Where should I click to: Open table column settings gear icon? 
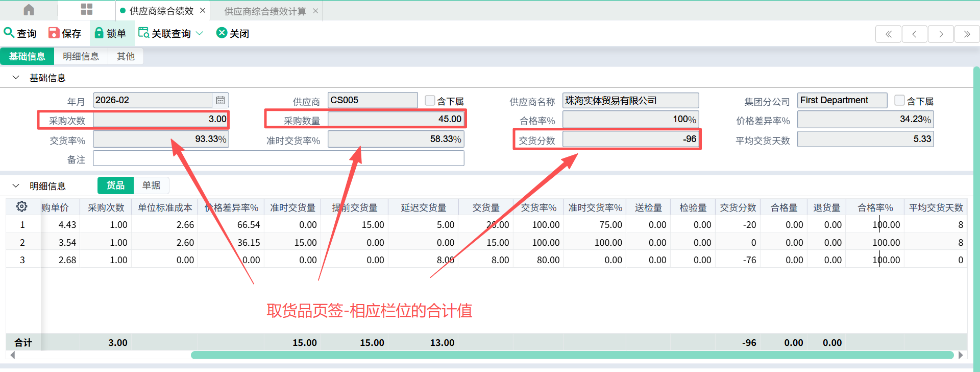coord(21,206)
